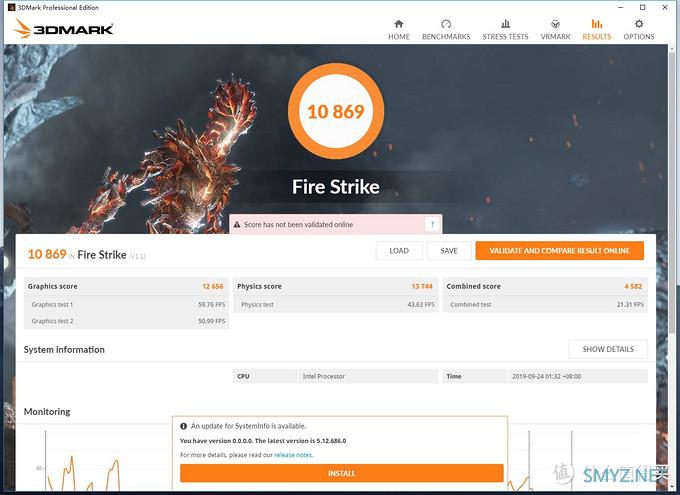Go to the VRMARK tab
The width and height of the screenshot is (680, 495).
pos(555,30)
